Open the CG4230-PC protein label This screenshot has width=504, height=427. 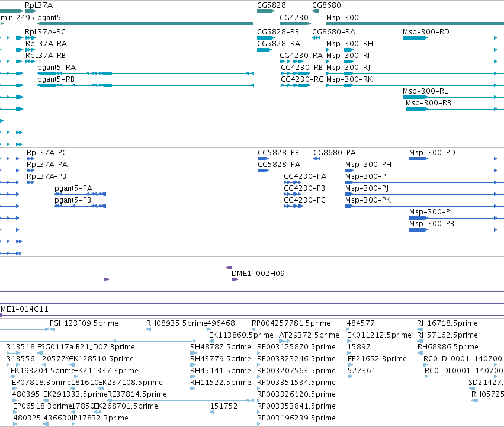point(304,200)
